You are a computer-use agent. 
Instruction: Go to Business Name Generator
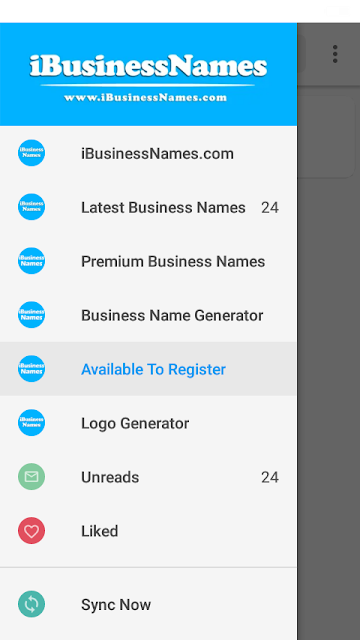(149, 315)
